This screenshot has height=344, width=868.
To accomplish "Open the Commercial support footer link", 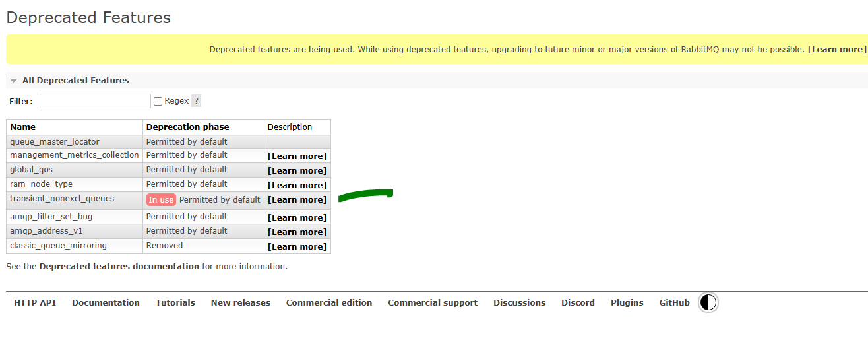I will (433, 303).
